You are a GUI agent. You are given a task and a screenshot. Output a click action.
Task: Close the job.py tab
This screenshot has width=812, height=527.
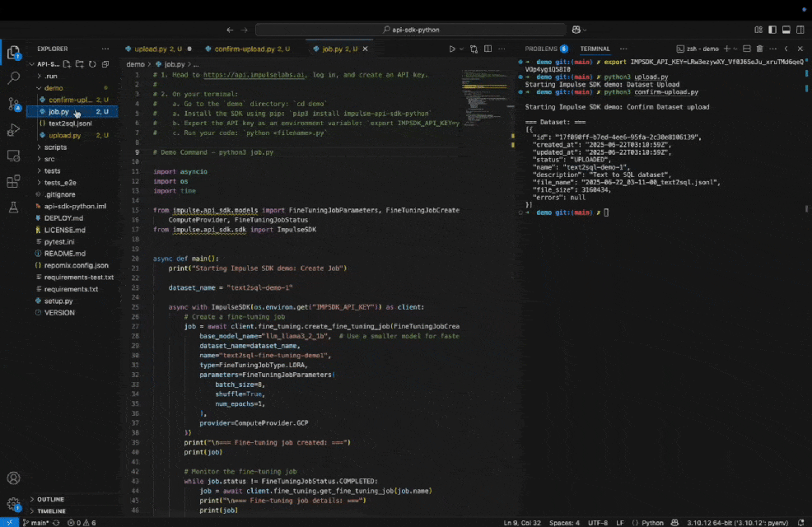[365, 49]
